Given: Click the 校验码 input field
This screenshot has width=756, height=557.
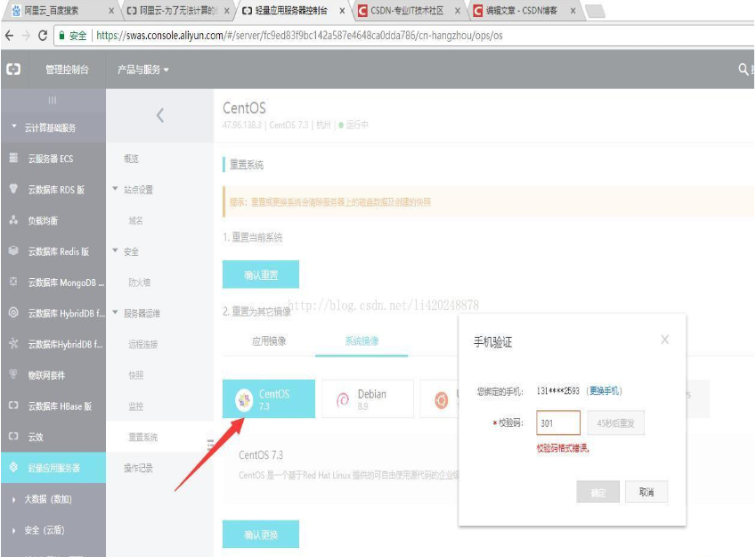Looking at the screenshot, I should pos(557,422).
